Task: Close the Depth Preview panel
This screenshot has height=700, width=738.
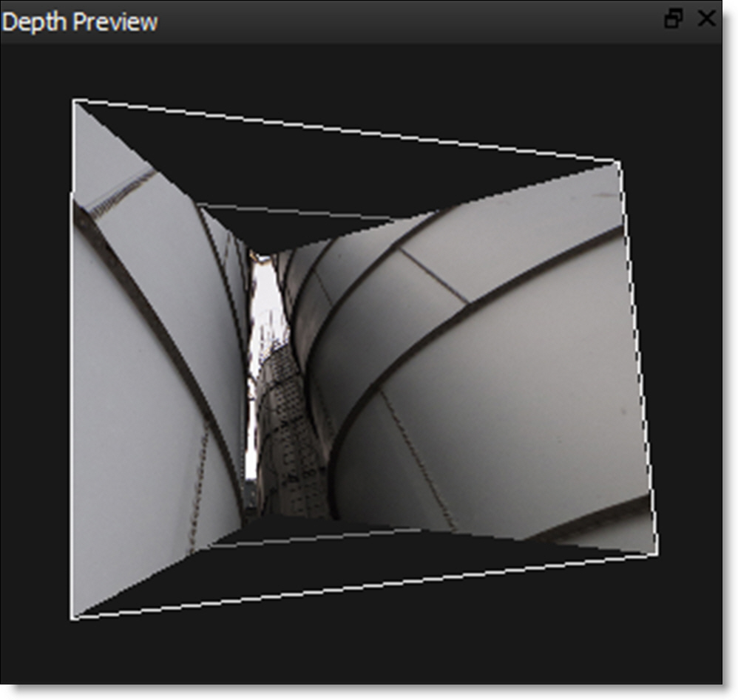Action: coord(707,19)
